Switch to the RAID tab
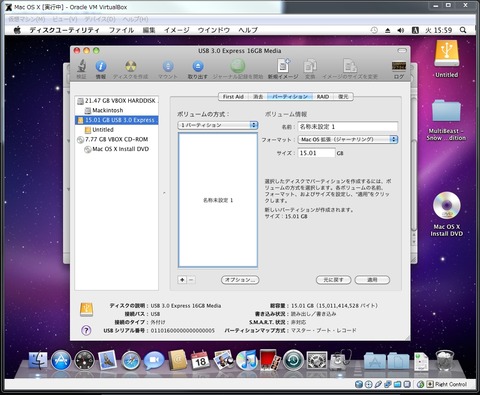 click(x=323, y=97)
